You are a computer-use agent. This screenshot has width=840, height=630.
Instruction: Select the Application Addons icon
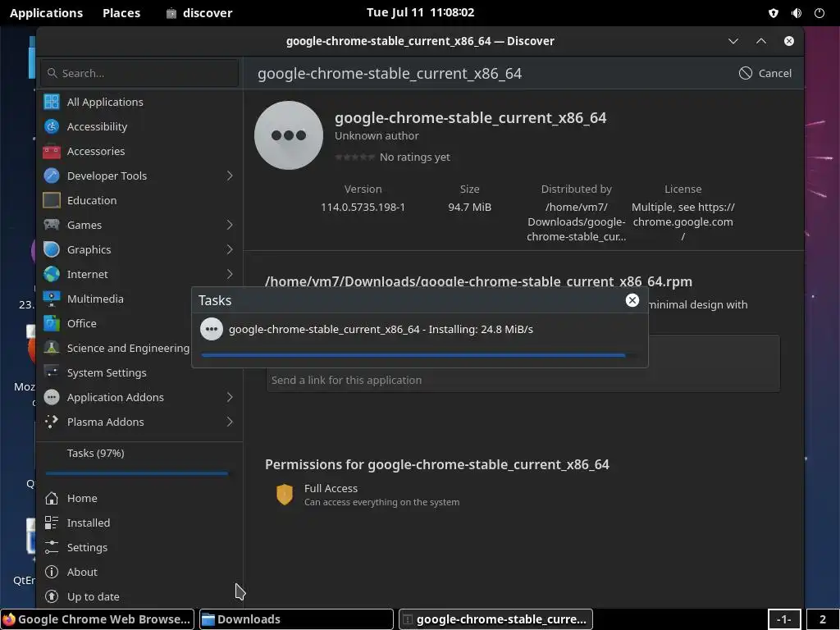52,398
